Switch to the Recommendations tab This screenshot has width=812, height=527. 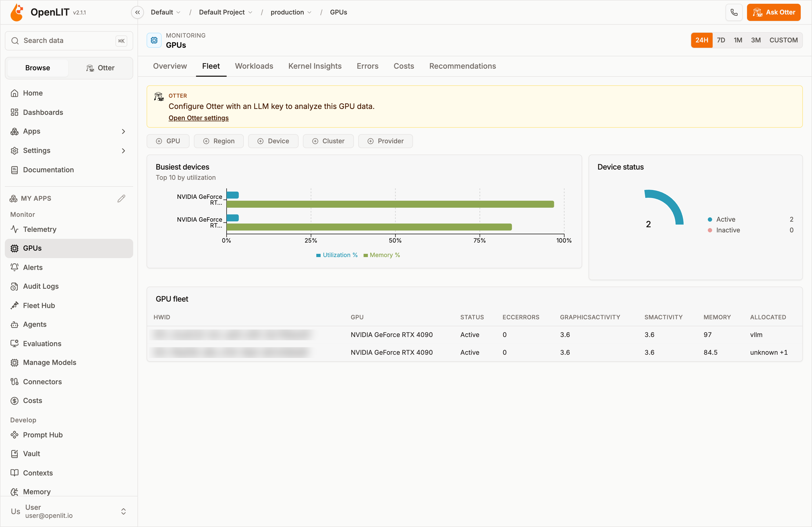coord(462,66)
